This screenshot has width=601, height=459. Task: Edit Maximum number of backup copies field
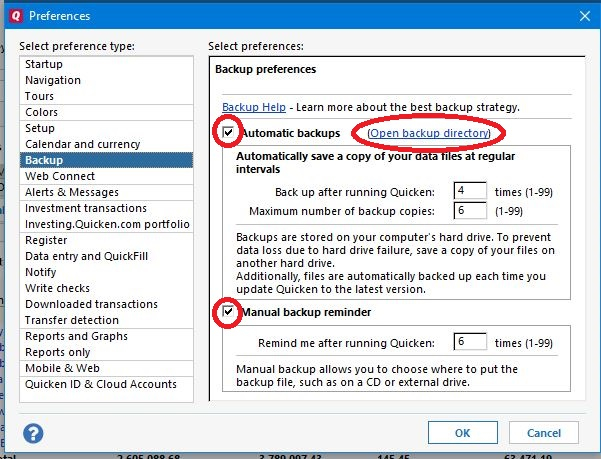(470, 210)
